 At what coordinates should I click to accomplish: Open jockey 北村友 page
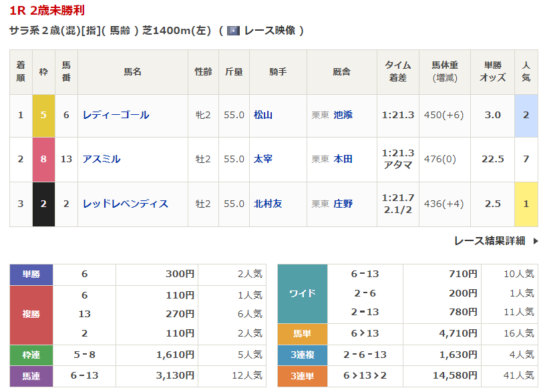[x=268, y=204]
